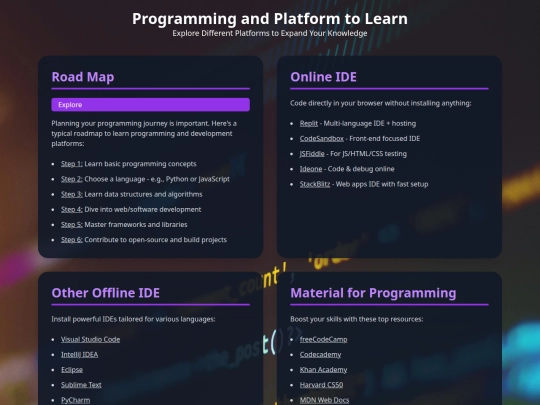Open the Step 2 roadmap link

coord(72,179)
